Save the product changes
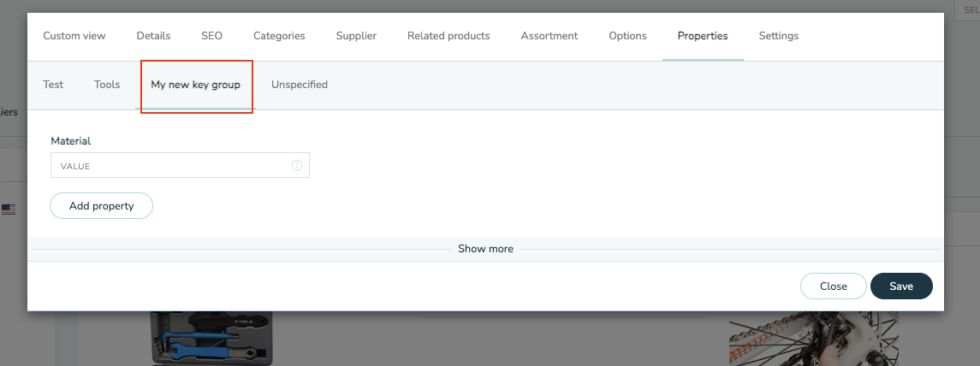Image resolution: width=980 pixels, height=366 pixels. (x=901, y=286)
